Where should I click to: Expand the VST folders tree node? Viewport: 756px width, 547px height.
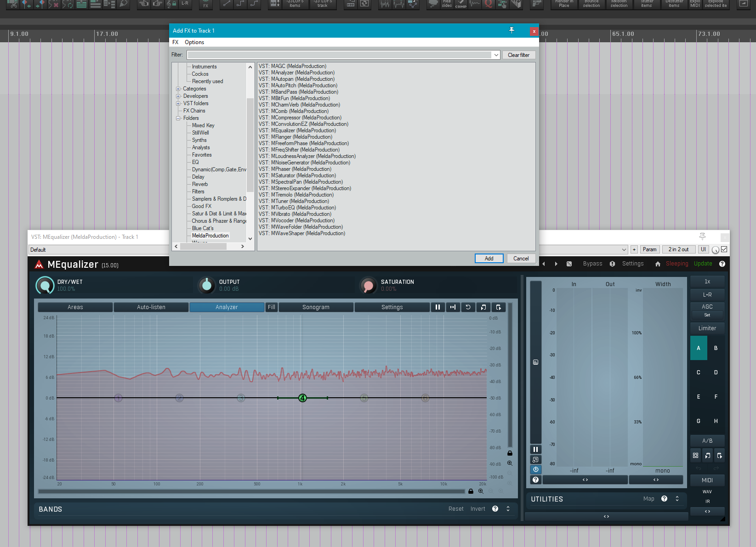[178, 104]
